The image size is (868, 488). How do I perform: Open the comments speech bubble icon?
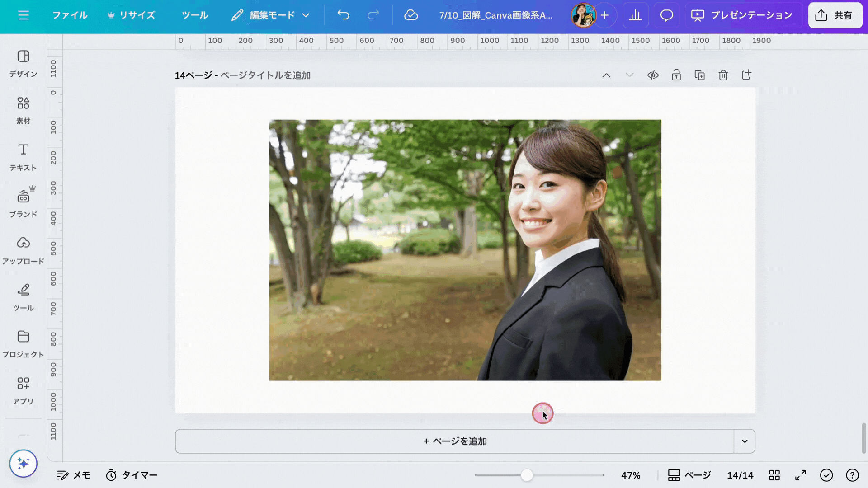point(666,15)
